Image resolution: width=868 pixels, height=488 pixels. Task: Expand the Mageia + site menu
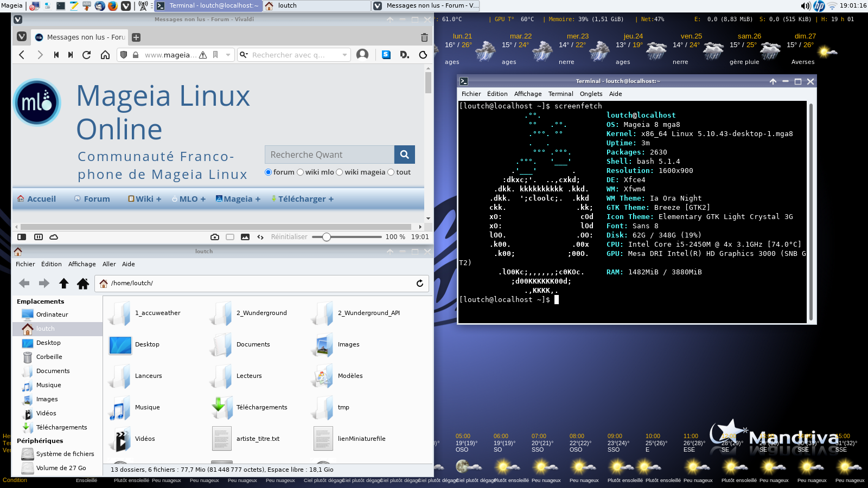238,199
